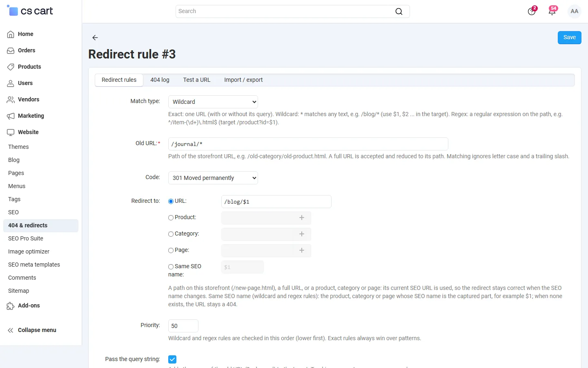Click the plus icon in Category picker
The image size is (588, 368).
tap(302, 234)
